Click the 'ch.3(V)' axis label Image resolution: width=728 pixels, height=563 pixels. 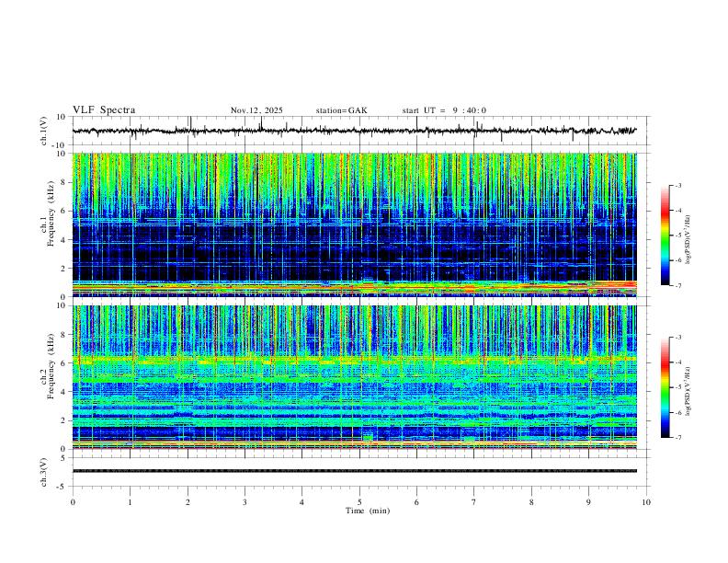[x=44, y=472]
